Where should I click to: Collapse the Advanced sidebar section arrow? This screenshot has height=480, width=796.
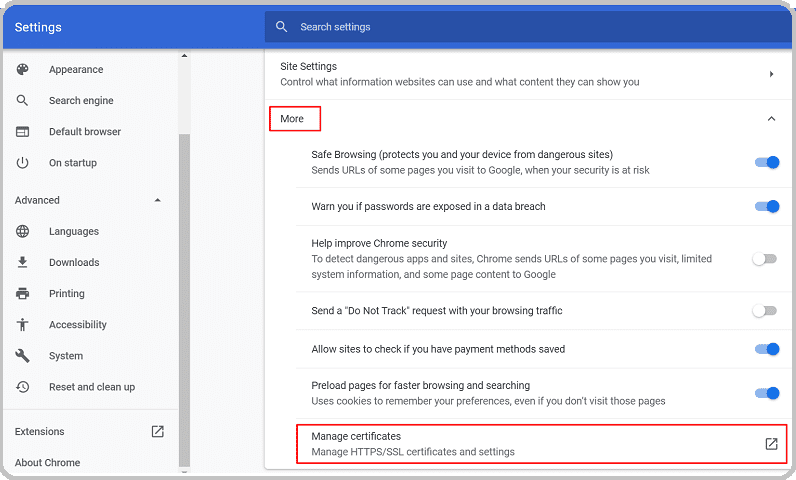coord(157,200)
